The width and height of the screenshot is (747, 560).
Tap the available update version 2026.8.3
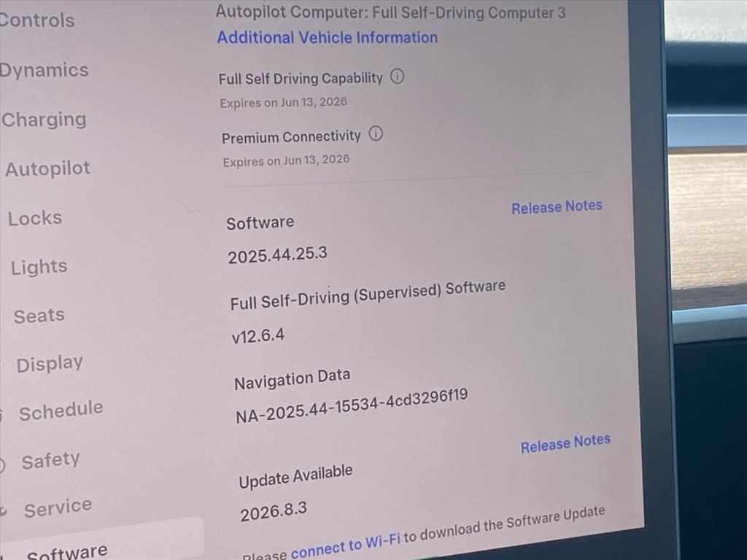[x=274, y=511]
